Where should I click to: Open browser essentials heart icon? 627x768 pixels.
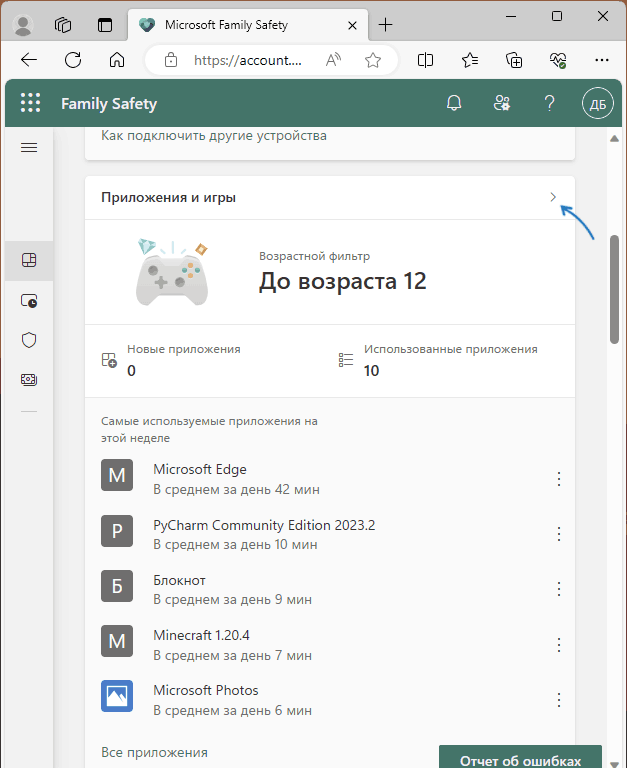click(x=558, y=60)
